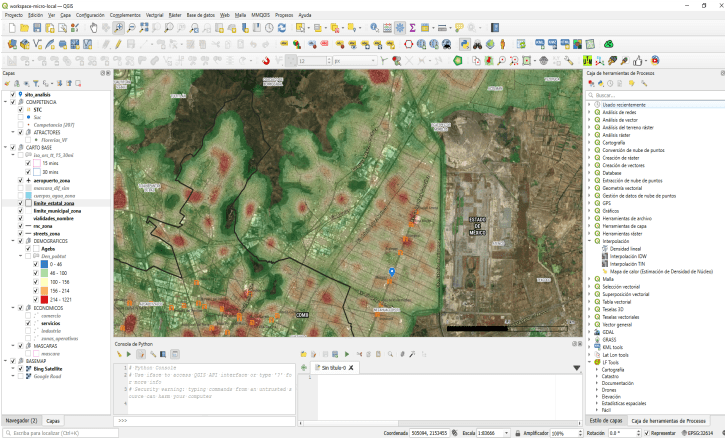Select the Mapa de calor algorithm
725x438 pixels.
tap(661, 271)
